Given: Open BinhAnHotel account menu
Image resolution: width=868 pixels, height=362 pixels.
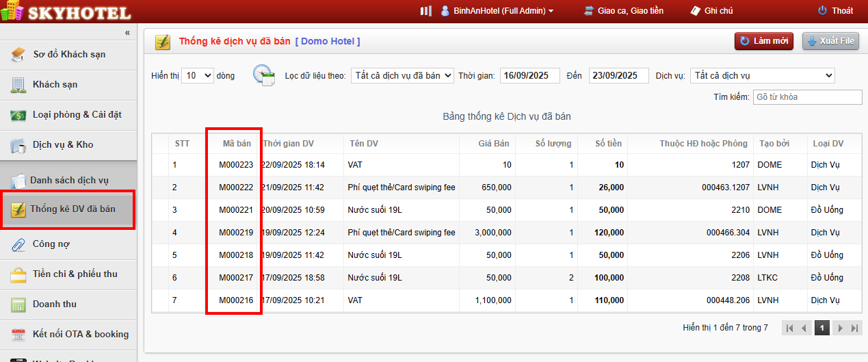Looking at the screenshot, I should (497, 11).
